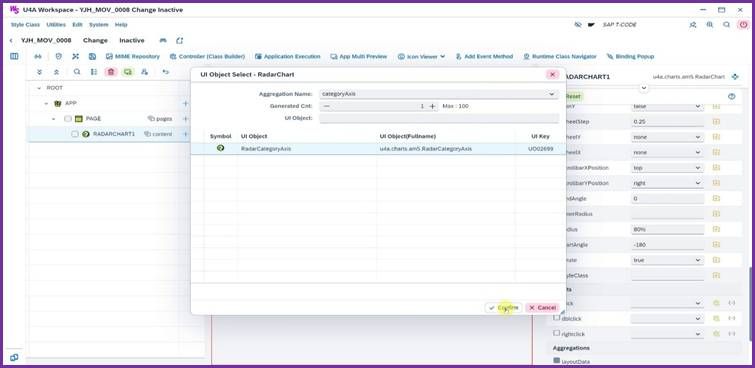Decrease the Generated Cnt value
The height and width of the screenshot is (368, 755).
coord(326,106)
